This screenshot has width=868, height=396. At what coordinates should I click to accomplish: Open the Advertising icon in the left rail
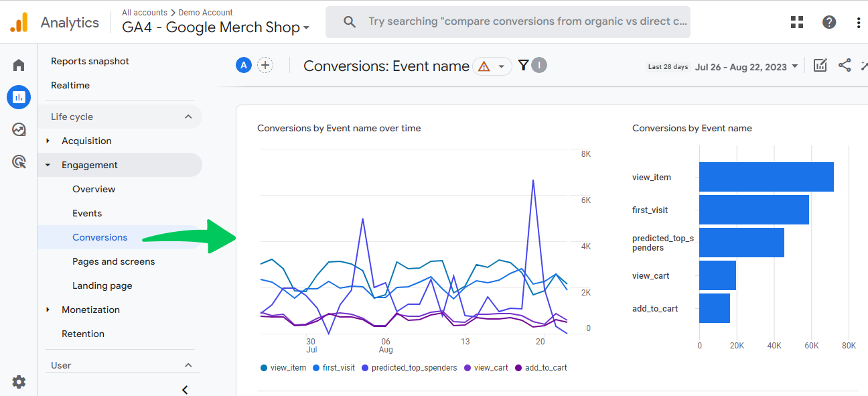click(19, 161)
